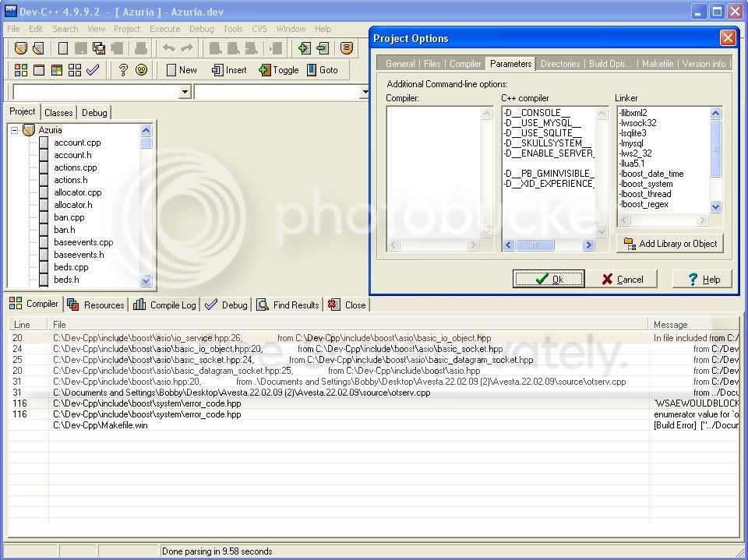
Task: Switch to the Makefile tab
Action: (x=658, y=63)
